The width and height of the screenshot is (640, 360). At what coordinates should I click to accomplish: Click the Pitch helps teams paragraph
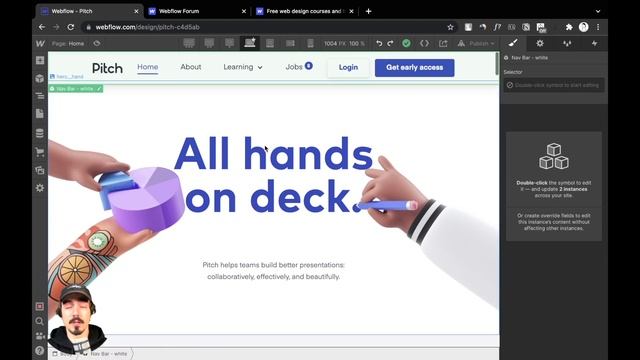pos(273,271)
